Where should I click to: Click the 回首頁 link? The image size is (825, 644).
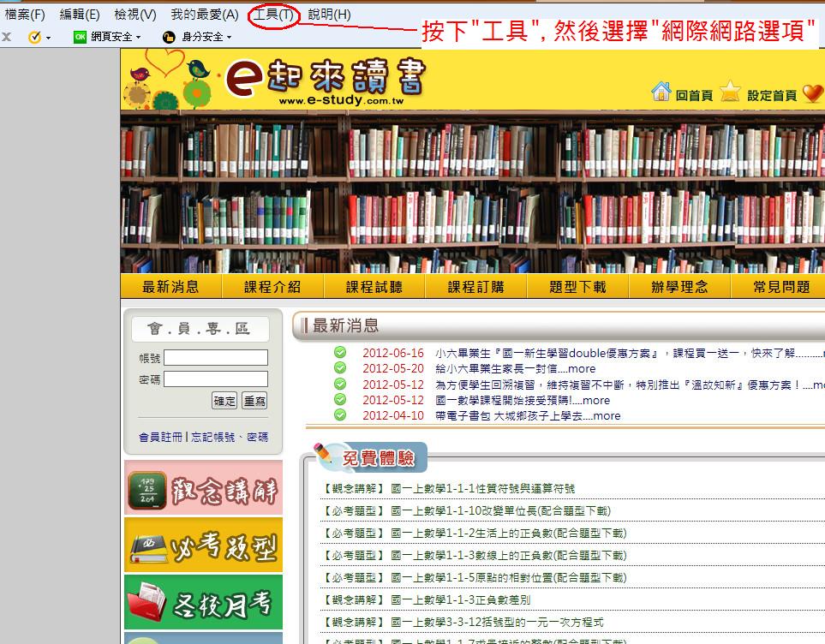point(694,95)
